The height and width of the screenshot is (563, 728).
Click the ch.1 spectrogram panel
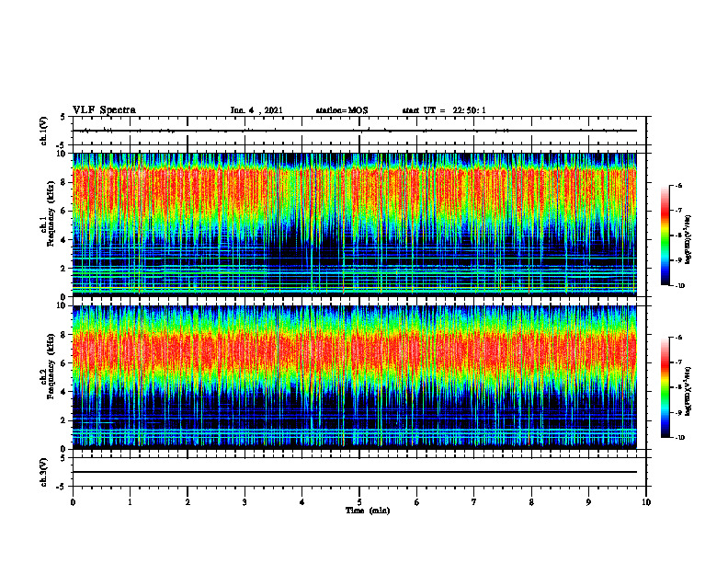(x=355, y=224)
